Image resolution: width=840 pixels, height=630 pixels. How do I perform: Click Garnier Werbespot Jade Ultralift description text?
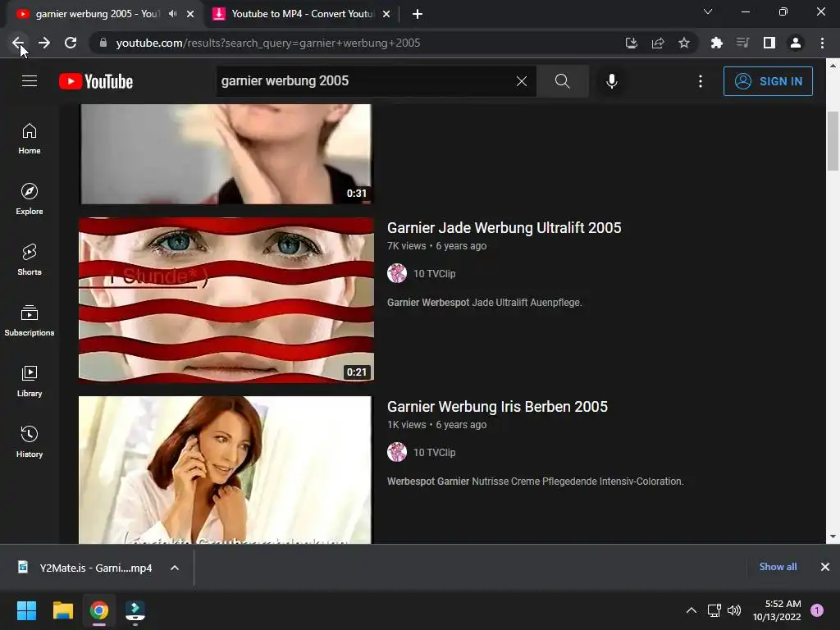pyautogui.click(x=484, y=303)
